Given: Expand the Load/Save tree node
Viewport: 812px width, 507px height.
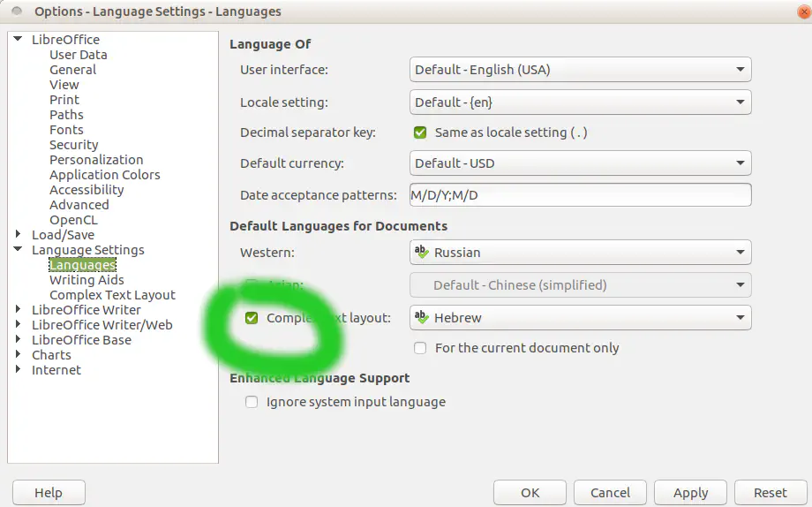Looking at the screenshot, I should (x=19, y=235).
